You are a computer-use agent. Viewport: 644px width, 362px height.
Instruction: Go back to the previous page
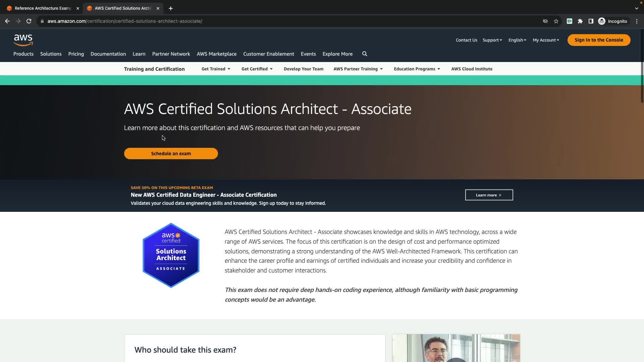[x=7, y=21]
